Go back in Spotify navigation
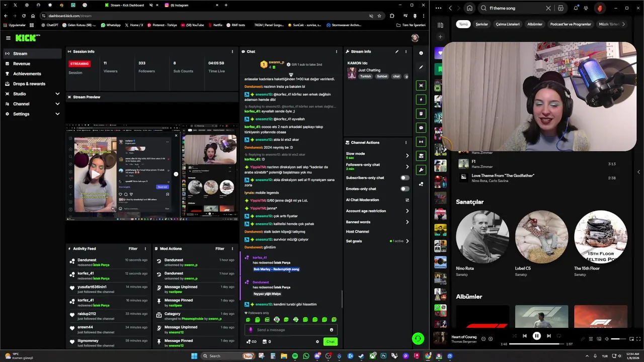 click(x=450, y=8)
